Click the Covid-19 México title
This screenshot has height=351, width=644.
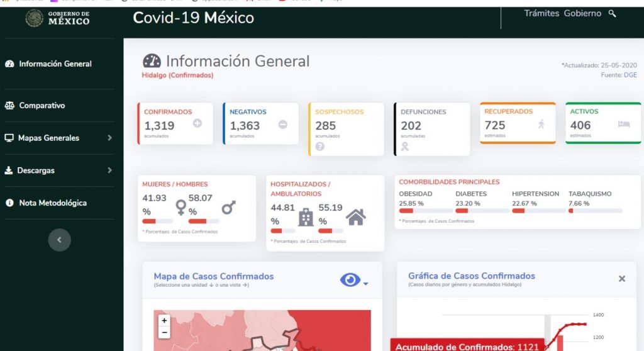point(194,18)
